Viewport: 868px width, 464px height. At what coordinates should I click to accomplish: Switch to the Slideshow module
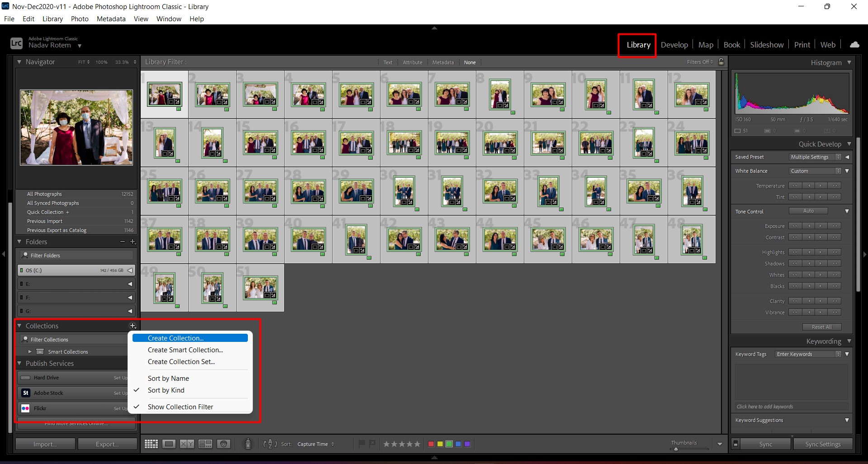pyautogui.click(x=767, y=45)
